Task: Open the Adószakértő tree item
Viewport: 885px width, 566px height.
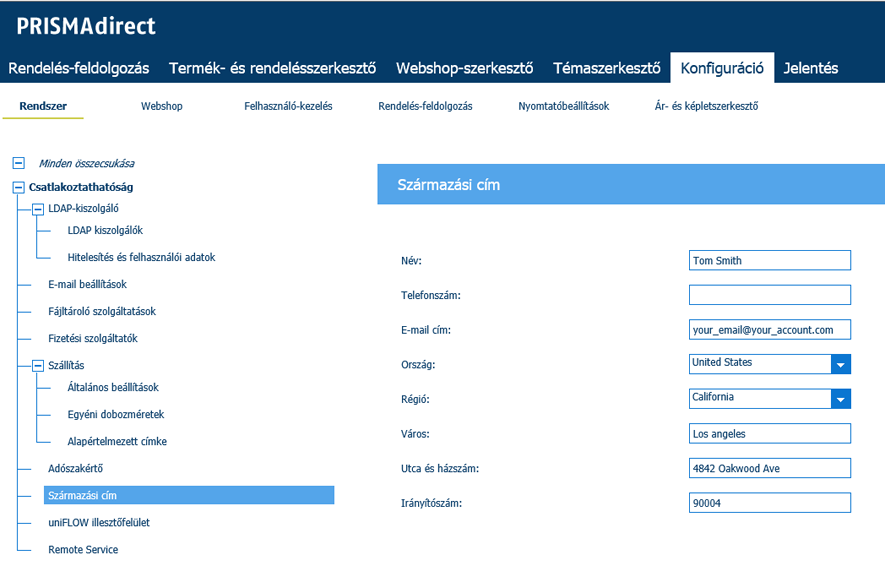Action: 75,468
